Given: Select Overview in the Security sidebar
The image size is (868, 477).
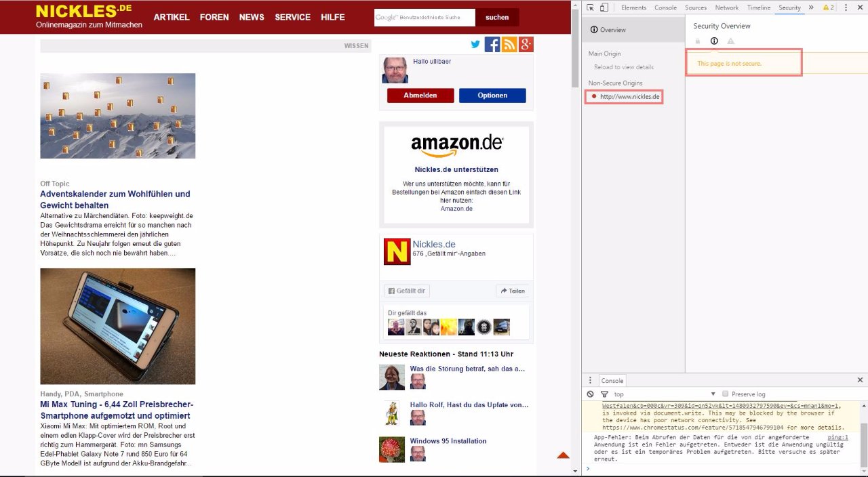Looking at the screenshot, I should pos(633,30).
